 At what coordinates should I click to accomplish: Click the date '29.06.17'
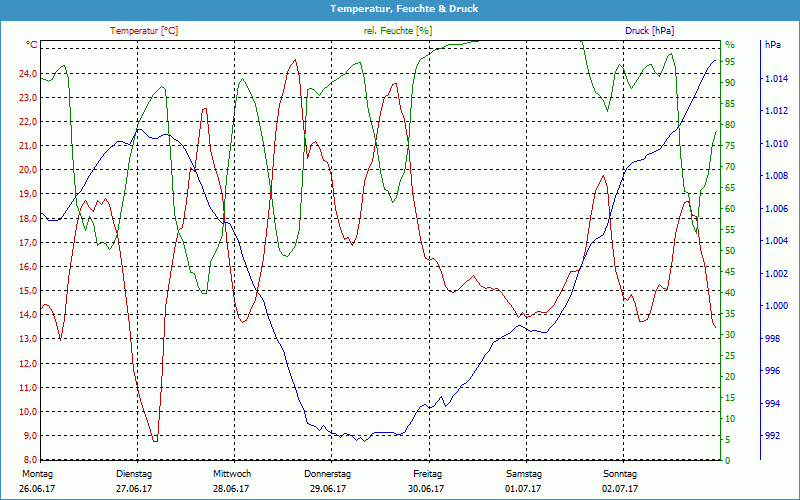[x=328, y=489]
